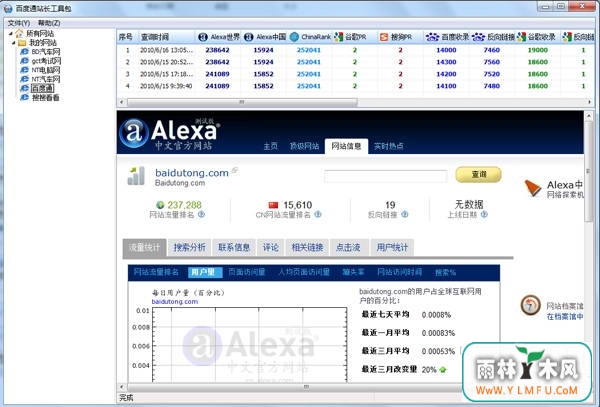Click the 14000 value in 百度收录 column
The width and height of the screenshot is (600, 407).
click(446, 50)
